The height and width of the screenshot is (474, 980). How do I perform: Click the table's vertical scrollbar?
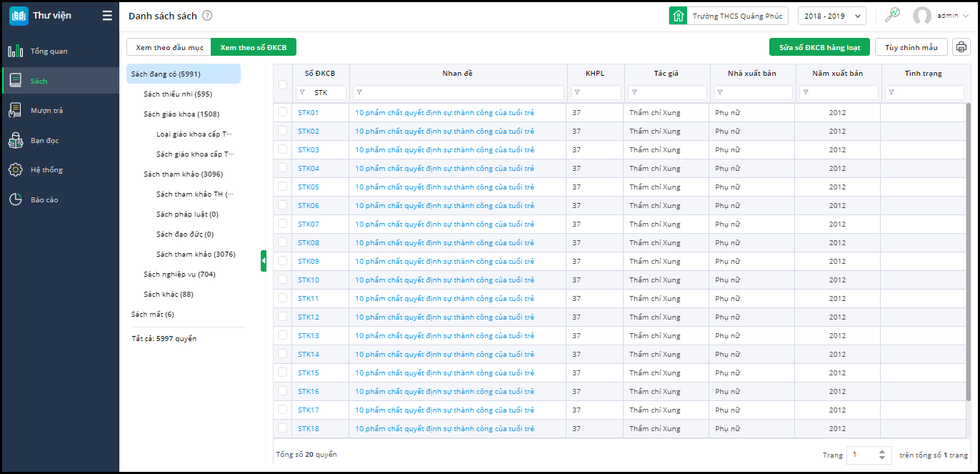click(968, 250)
